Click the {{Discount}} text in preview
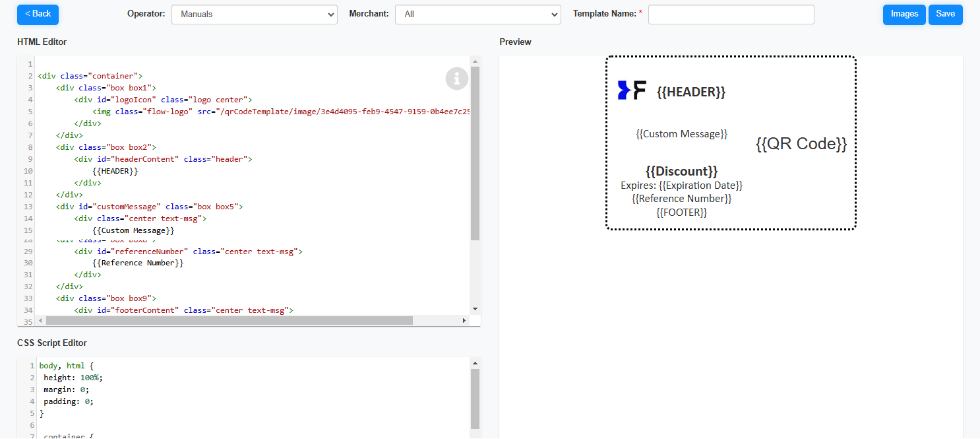 tap(681, 171)
